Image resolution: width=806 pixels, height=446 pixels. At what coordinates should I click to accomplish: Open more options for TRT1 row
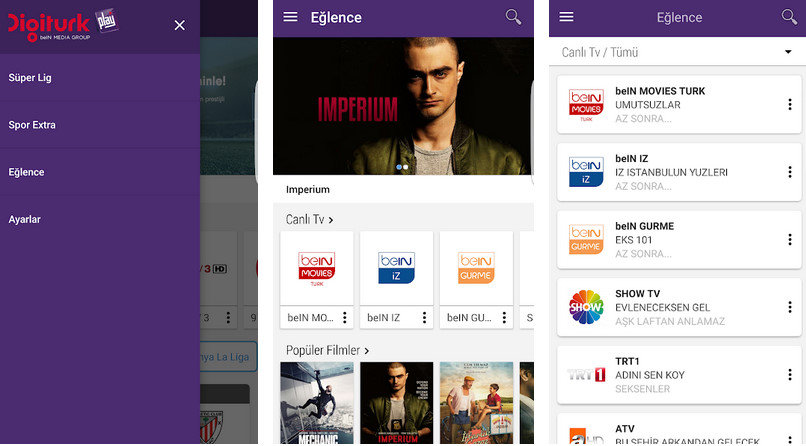[790, 375]
